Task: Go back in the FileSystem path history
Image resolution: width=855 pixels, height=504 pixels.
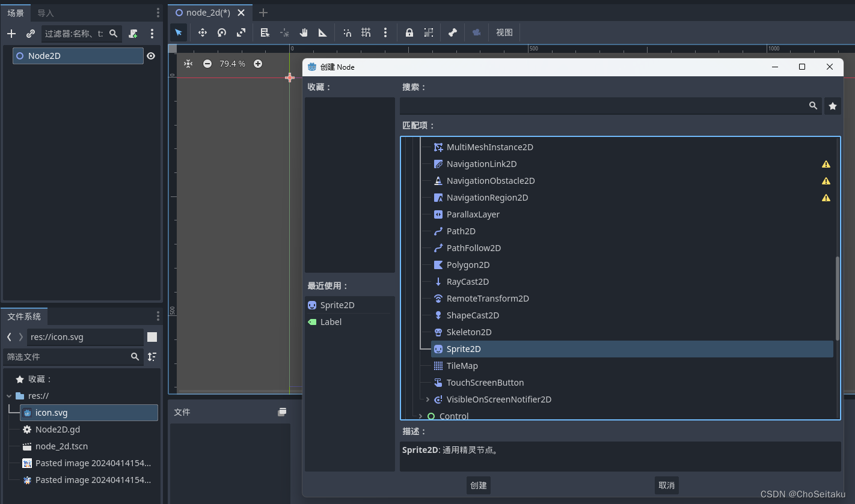Action: click(x=9, y=337)
